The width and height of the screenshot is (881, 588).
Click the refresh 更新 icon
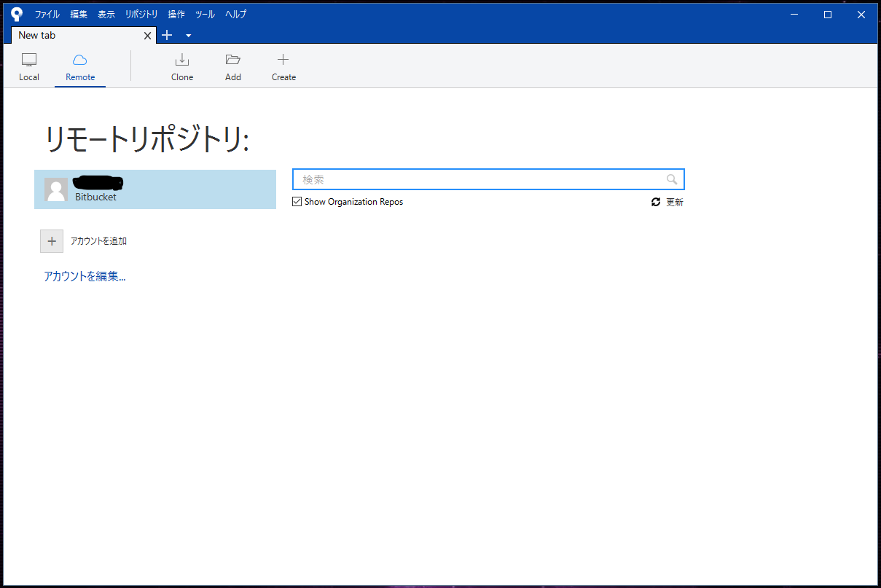click(656, 202)
